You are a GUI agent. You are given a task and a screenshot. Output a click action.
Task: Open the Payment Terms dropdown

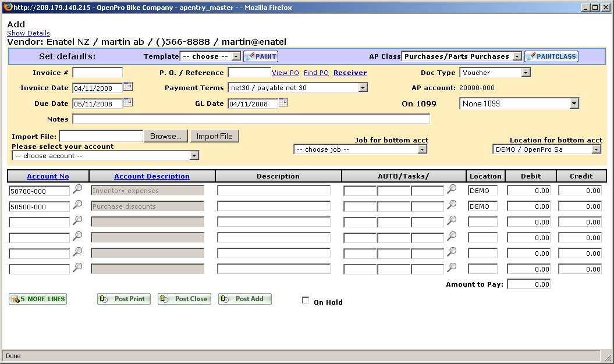click(x=363, y=88)
